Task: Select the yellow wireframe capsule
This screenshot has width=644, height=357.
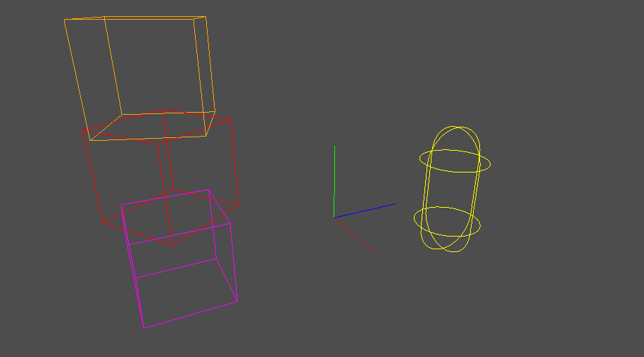Action: (452, 189)
